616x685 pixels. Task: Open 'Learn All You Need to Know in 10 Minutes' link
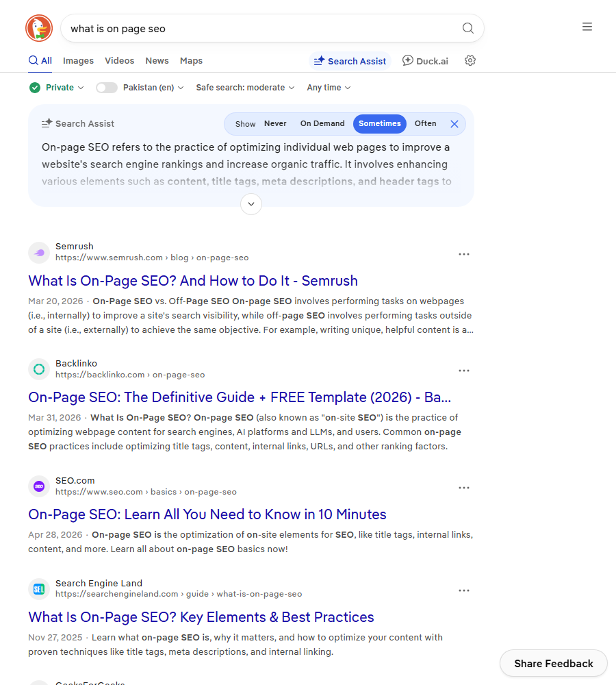207,514
